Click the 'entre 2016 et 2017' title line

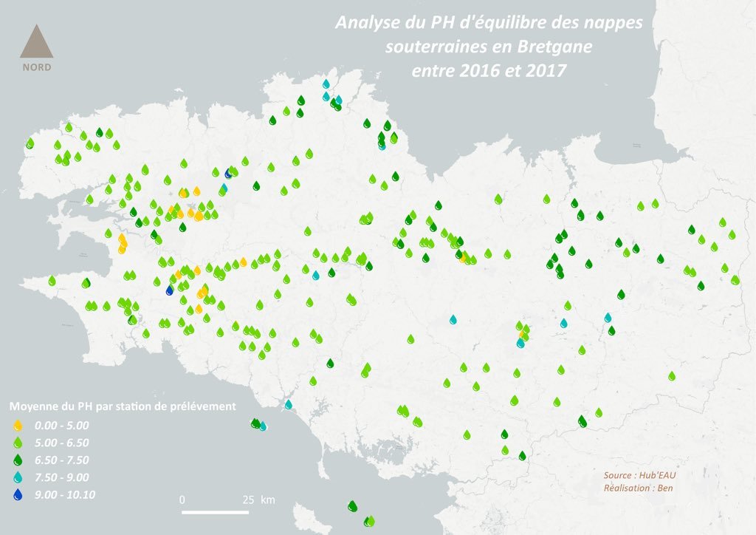click(x=488, y=71)
